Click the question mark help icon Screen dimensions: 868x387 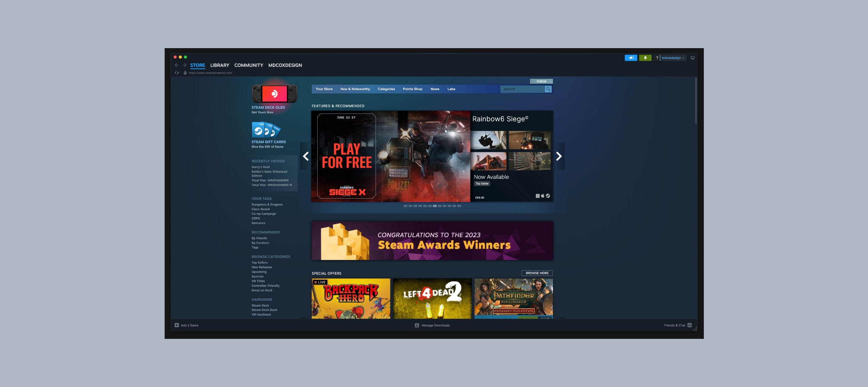[x=657, y=58]
